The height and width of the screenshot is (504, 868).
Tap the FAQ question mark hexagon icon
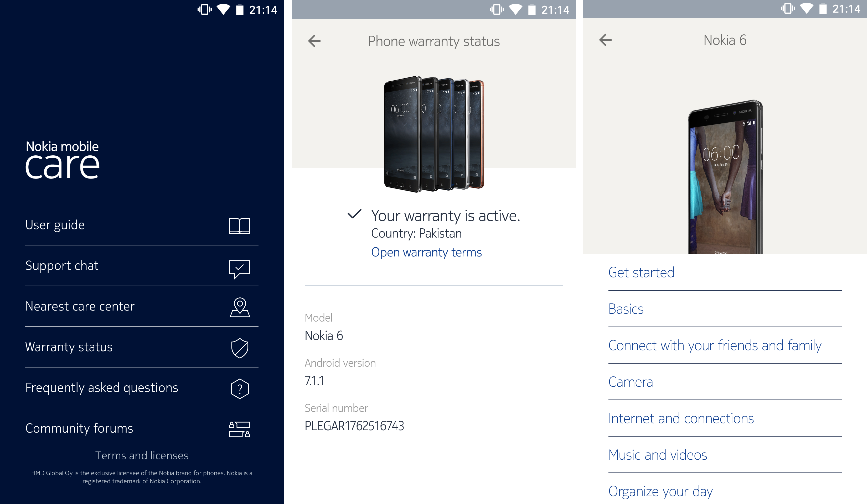(240, 389)
